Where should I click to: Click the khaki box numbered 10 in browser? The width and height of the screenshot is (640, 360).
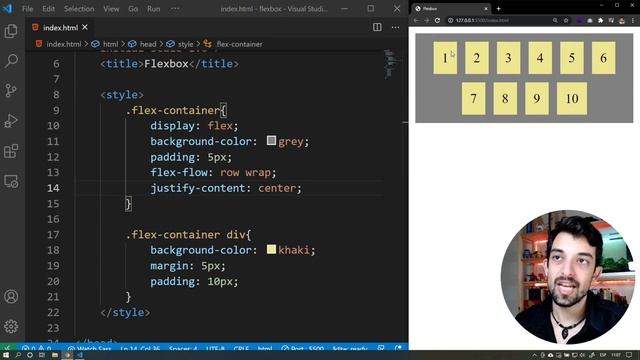click(x=572, y=98)
